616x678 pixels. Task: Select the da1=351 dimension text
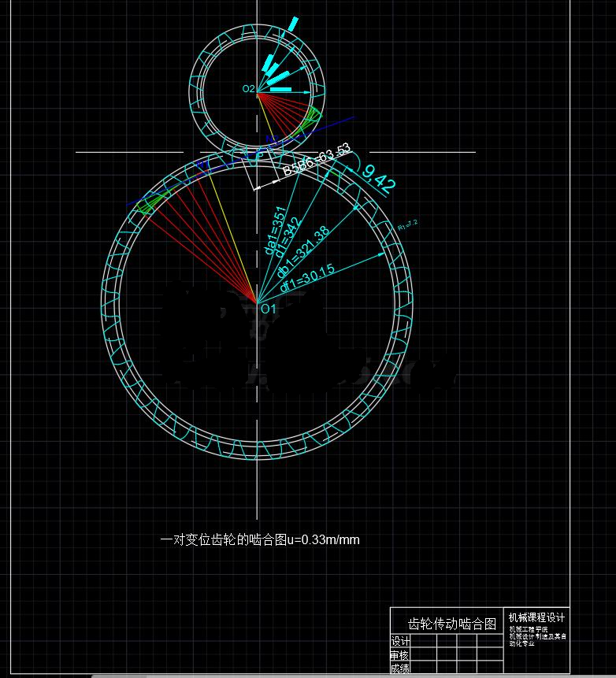coord(275,231)
